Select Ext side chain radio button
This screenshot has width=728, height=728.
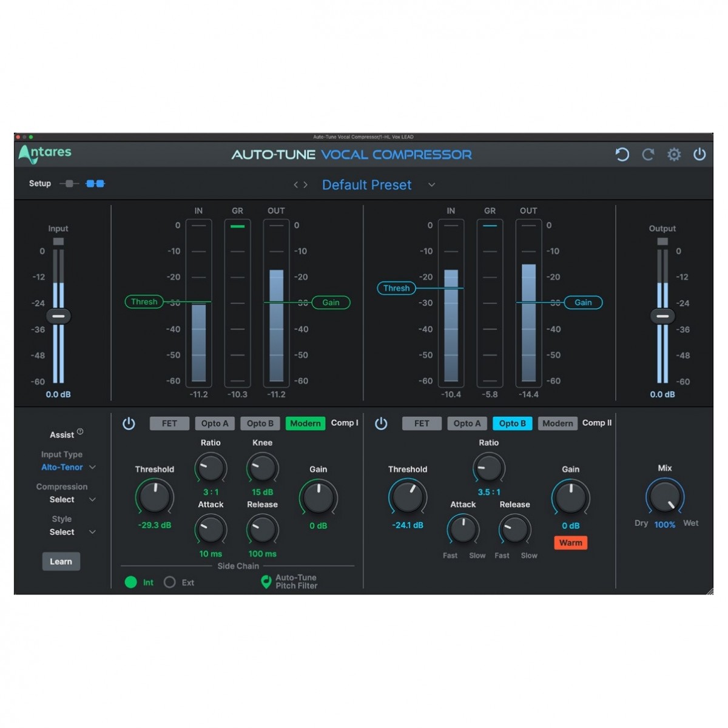(170, 582)
